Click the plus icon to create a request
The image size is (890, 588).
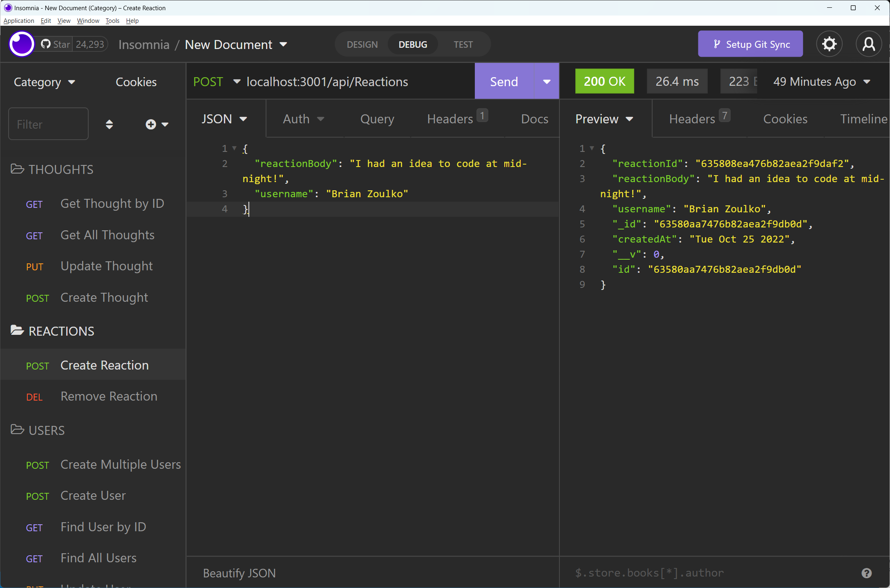click(150, 124)
